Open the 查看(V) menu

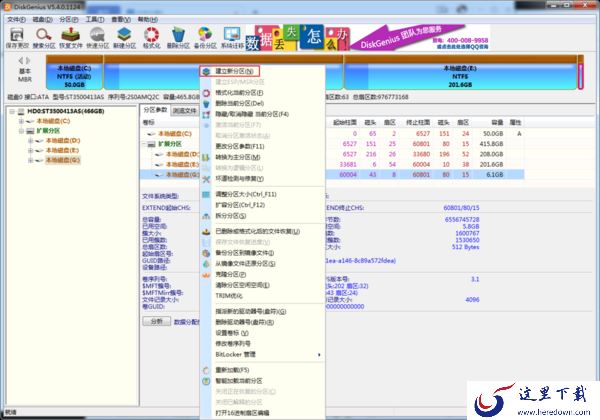(x=121, y=19)
